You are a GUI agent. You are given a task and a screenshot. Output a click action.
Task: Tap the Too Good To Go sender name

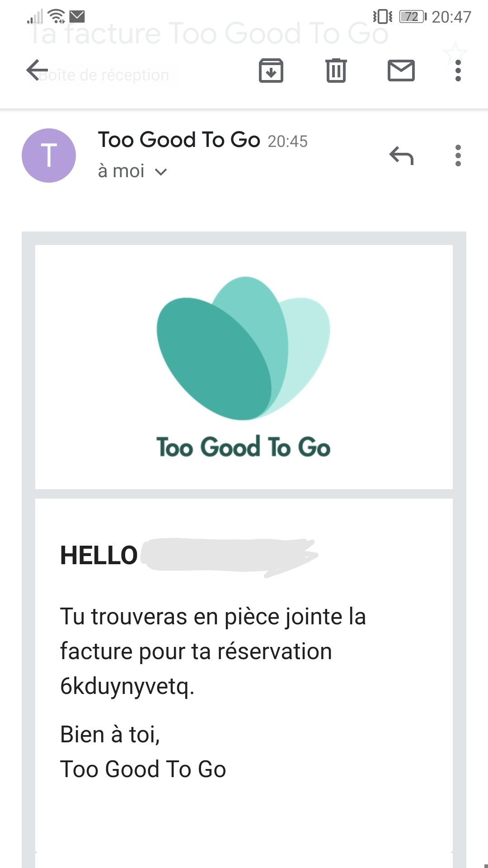pos(179,140)
